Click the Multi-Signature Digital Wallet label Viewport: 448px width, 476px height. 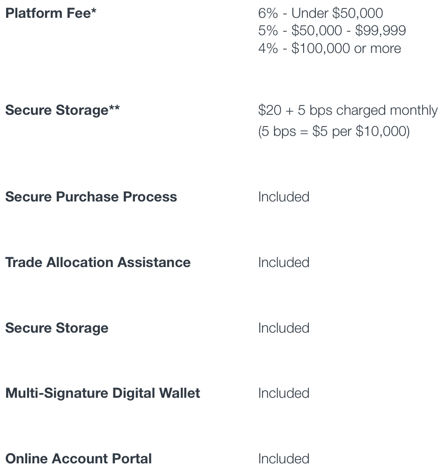coord(103,394)
